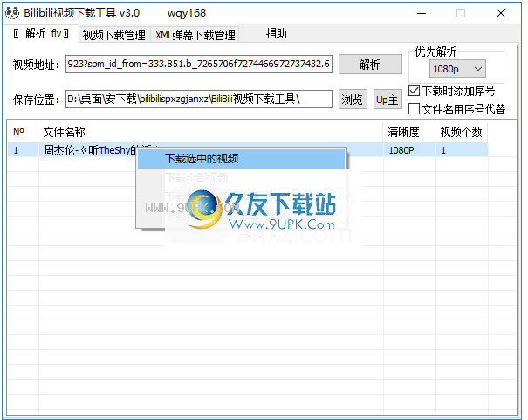
Task: Click the panda app icon in title bar
Action: [12, 13]
